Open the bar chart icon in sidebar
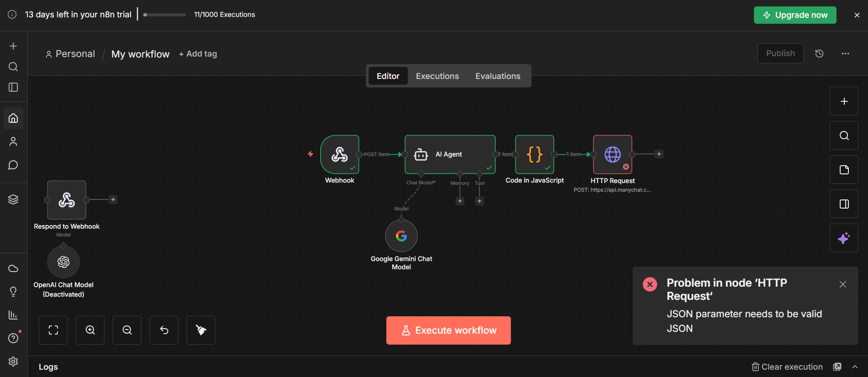This screenshot has height=377, width=868. tap(13, 315)
